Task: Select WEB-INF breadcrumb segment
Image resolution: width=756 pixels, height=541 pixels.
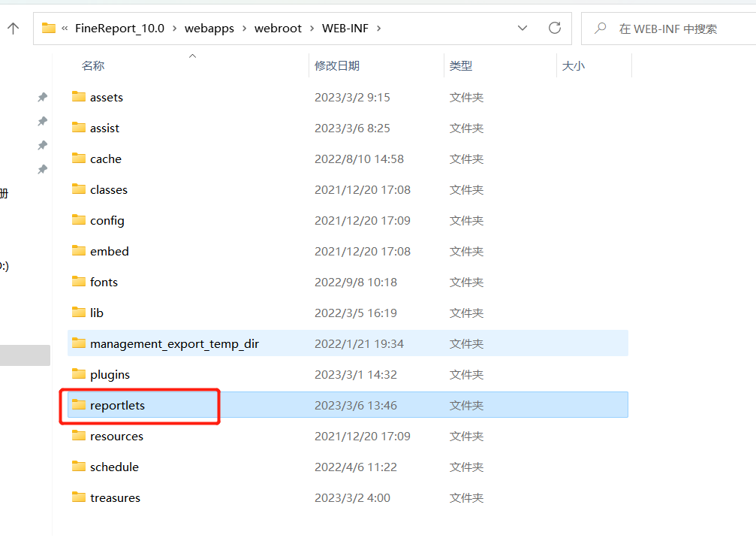Action: [345, 29]
